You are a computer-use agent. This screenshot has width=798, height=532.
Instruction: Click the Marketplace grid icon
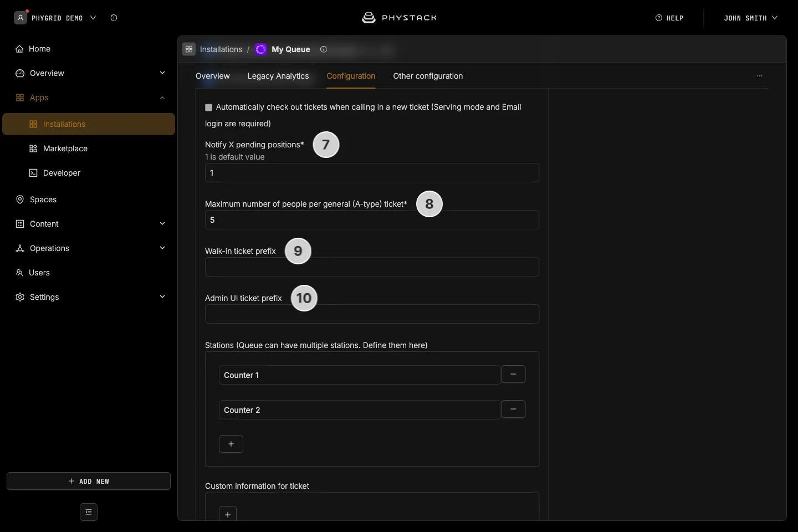click(x=33, y=149)
